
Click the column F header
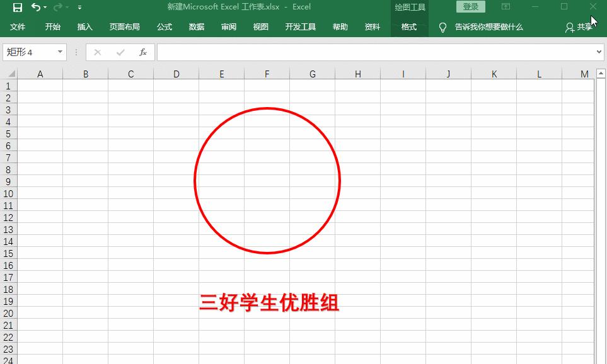coord(266,74)
